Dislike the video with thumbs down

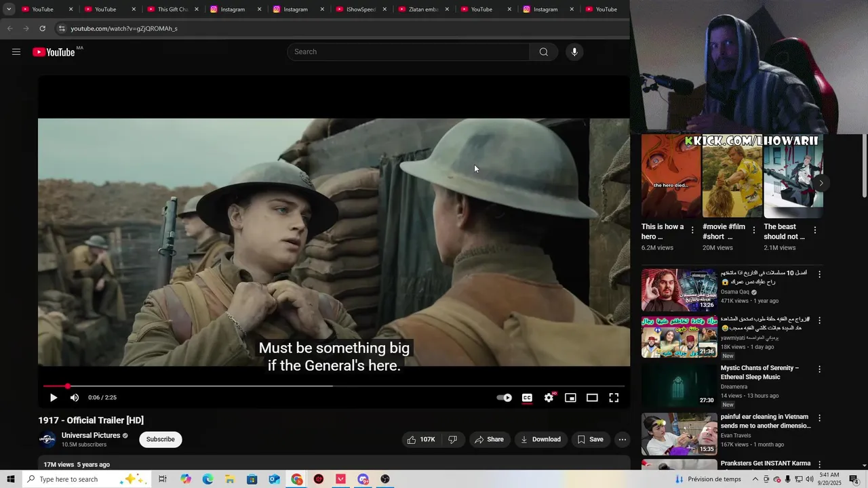[x=452, y=439]
